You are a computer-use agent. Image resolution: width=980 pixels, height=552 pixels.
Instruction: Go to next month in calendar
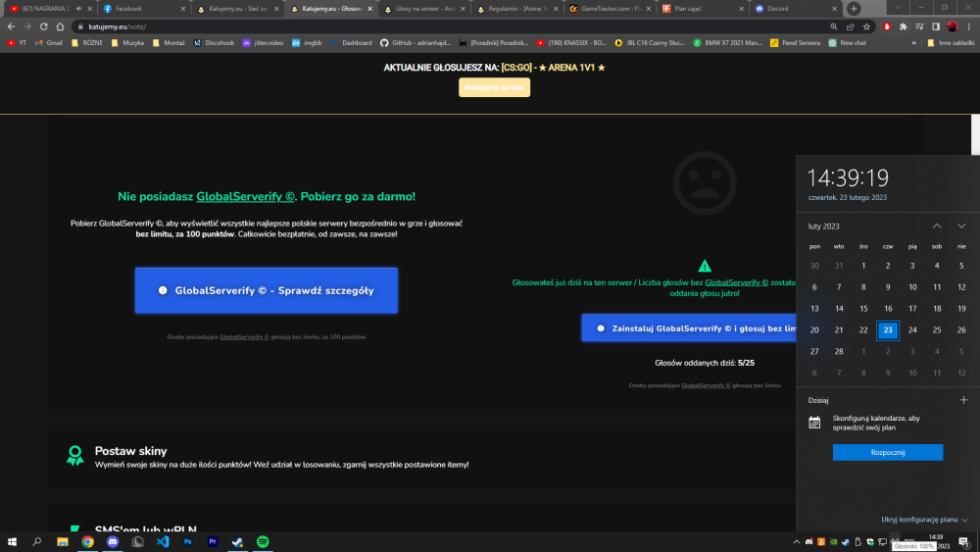(961, 226)
